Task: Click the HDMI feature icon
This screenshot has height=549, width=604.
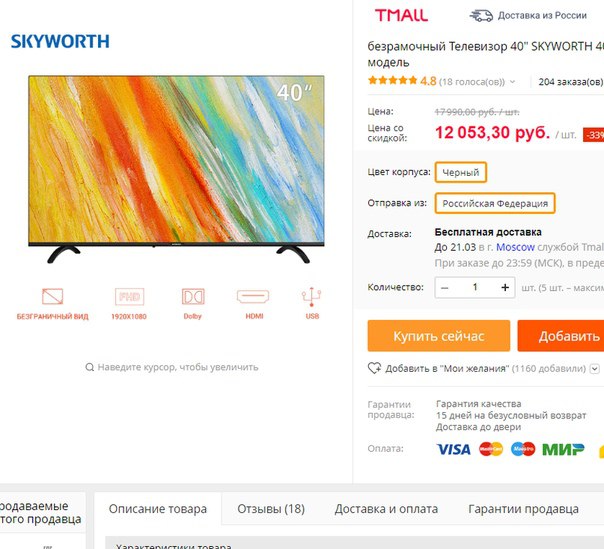Action: (x=253, y=297)
